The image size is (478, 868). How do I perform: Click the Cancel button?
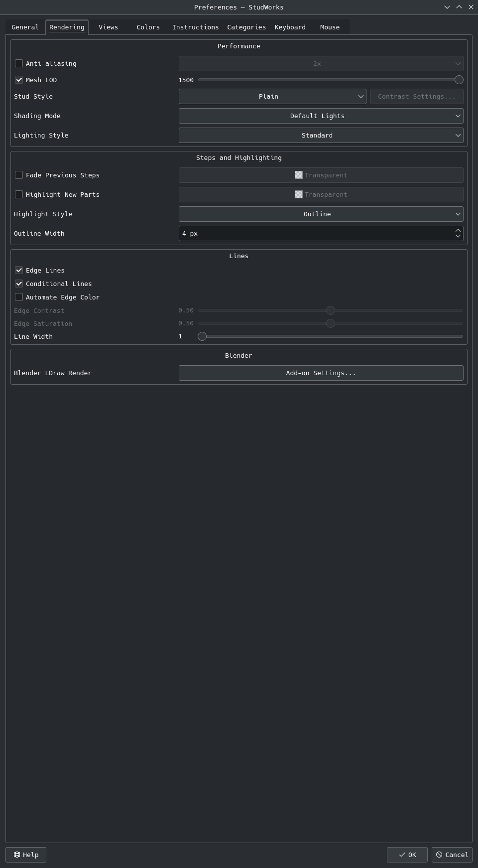452,855
